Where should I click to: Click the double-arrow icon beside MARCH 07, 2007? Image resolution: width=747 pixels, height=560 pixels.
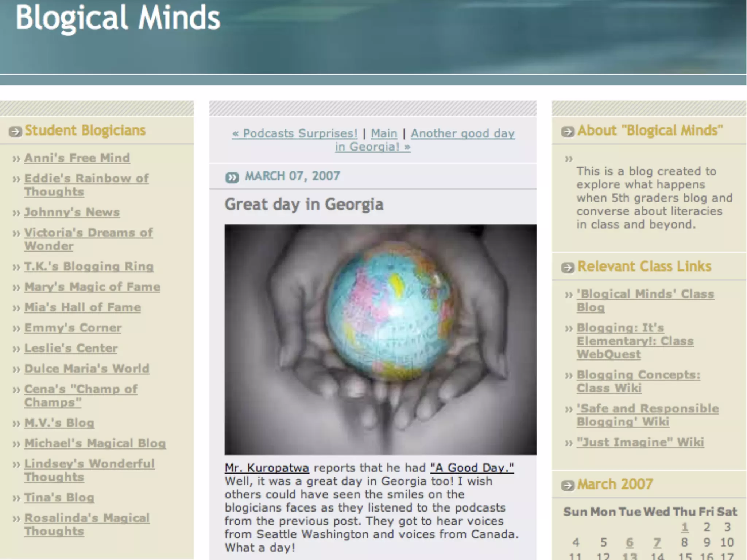(x=232, y=178)
